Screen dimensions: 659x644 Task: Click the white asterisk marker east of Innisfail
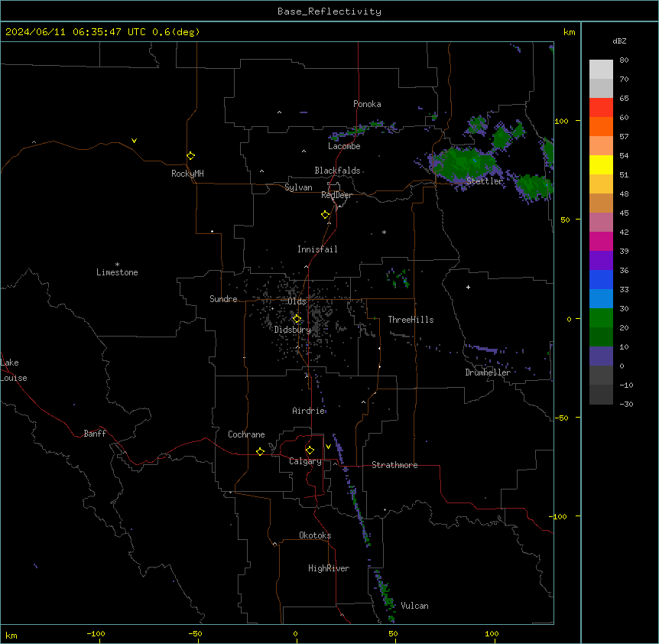(x=384, y=232)
